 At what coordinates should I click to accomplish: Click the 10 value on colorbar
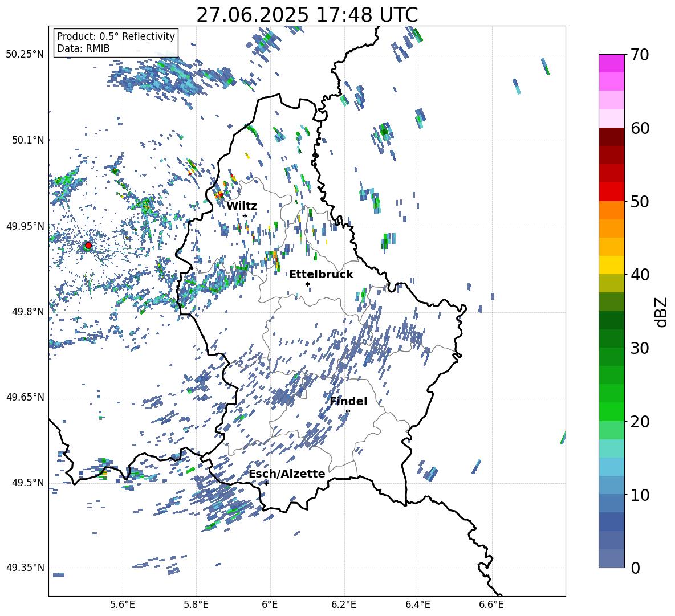click(640, 495)
